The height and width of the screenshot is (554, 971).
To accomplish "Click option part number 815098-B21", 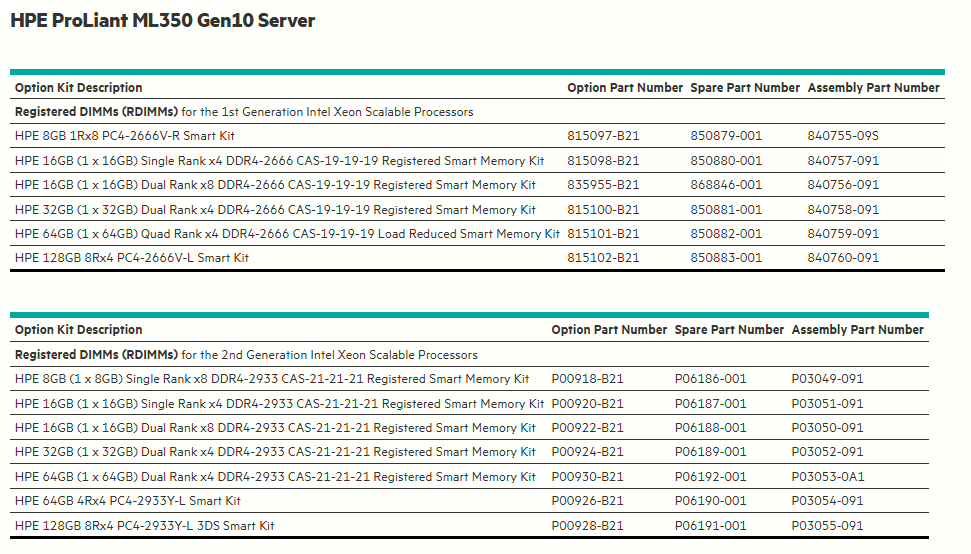I will [603, 160].
